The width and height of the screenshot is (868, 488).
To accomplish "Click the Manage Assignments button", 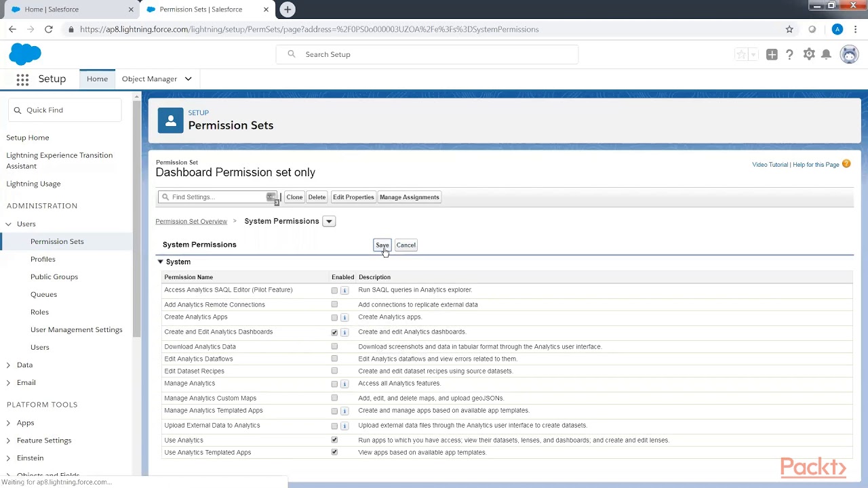I will coord(410,197).
